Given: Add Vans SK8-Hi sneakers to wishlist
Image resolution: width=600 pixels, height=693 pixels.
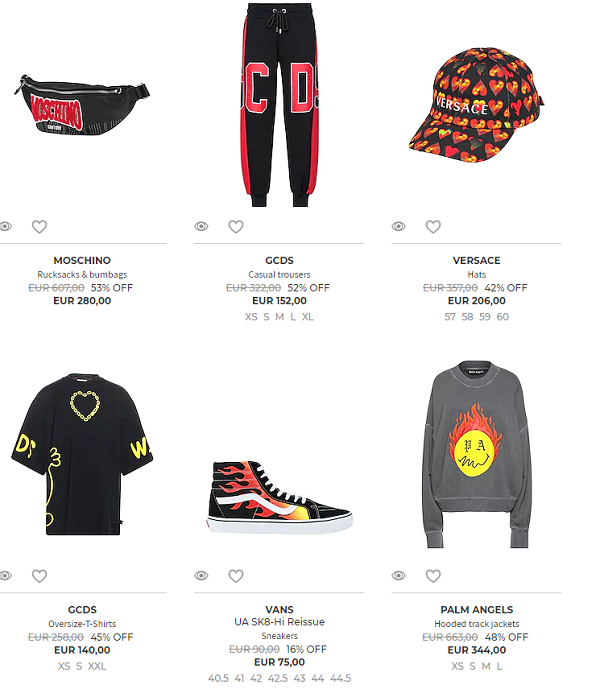Looking at the screenshot, I should tap(236, 576).
